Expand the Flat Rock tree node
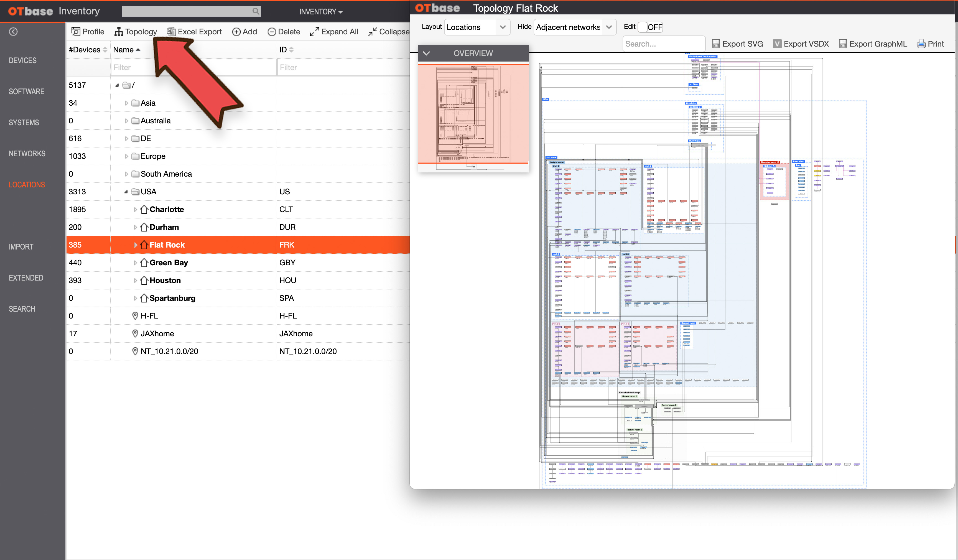 click(x=135, y=245)
